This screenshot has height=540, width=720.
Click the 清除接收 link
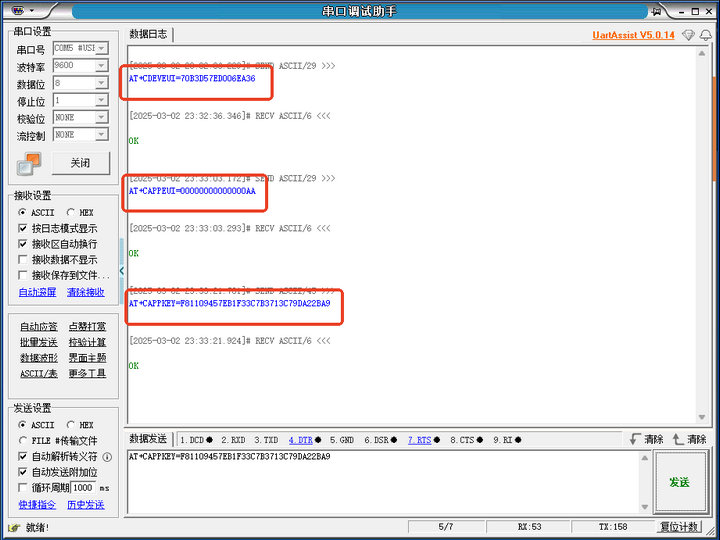(x=85, y=292)
